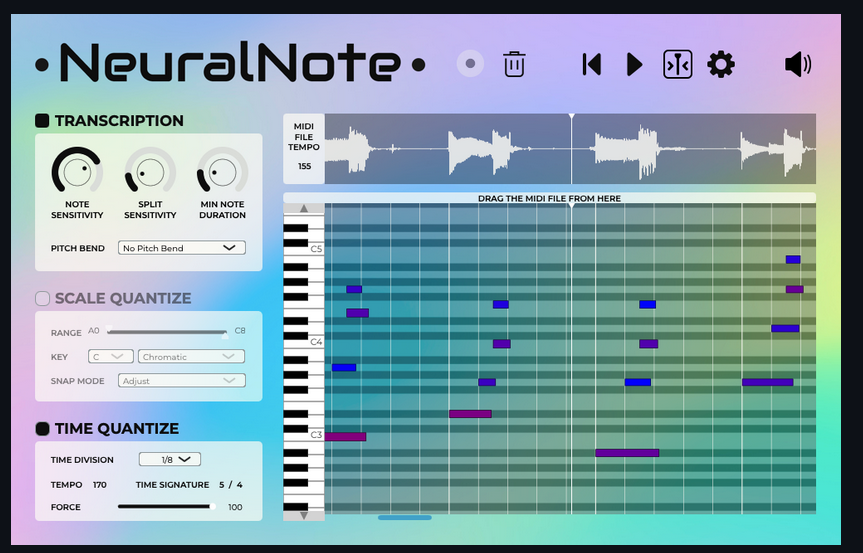Click the Note Sensitivity knob
Viewport: 863px width, 553px height.
77,171
